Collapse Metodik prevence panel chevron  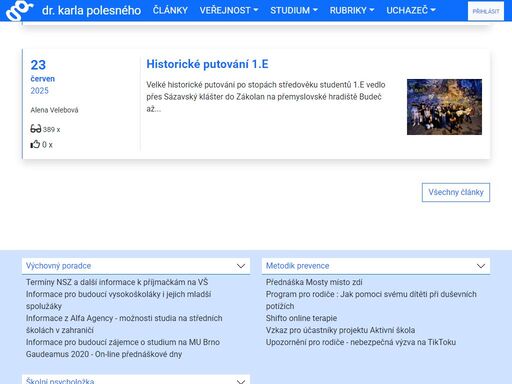coord(481,266)
